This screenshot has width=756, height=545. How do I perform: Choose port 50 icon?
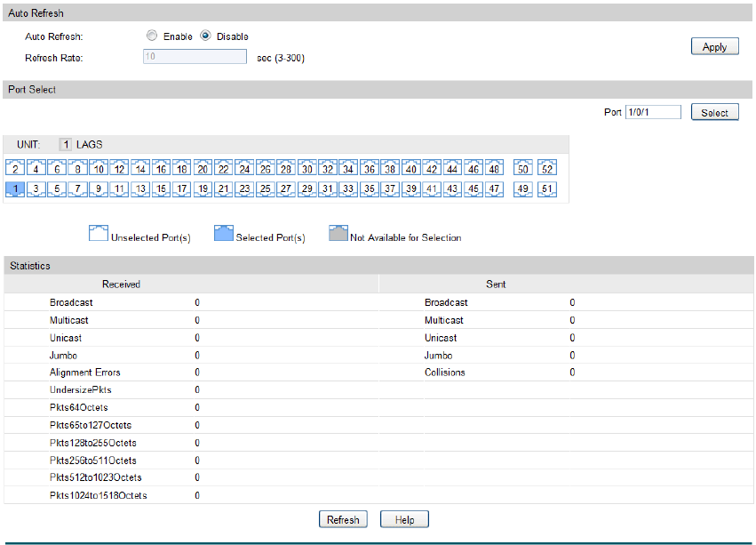(523, 167)
